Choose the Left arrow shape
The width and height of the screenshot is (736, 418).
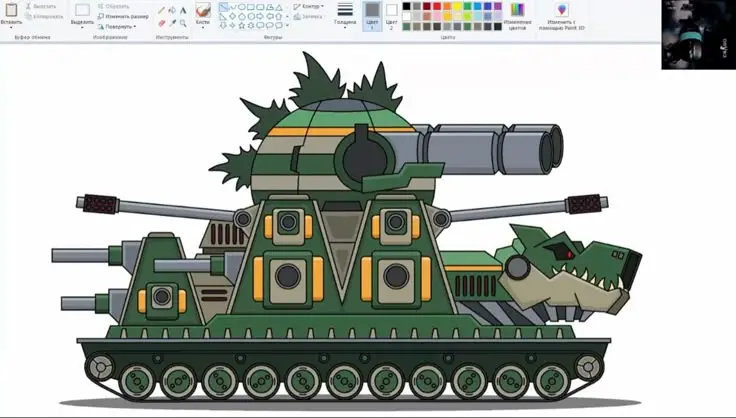point(269,16)
